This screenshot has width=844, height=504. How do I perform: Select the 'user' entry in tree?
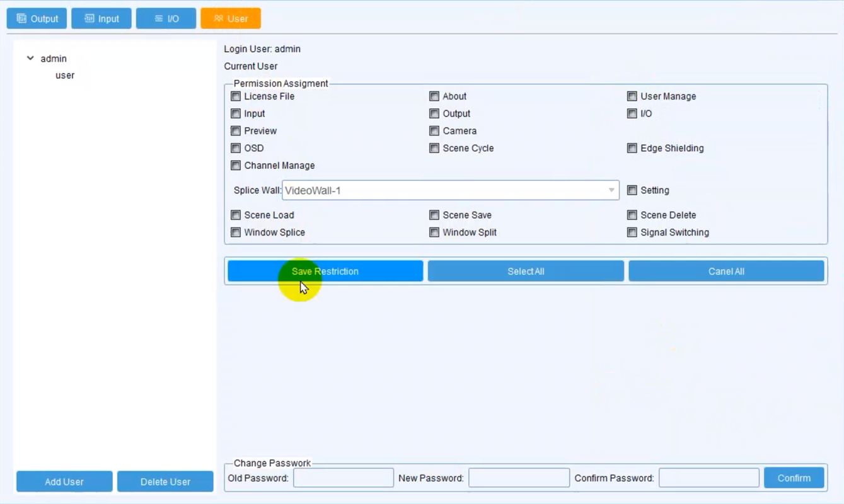(65, 75)
